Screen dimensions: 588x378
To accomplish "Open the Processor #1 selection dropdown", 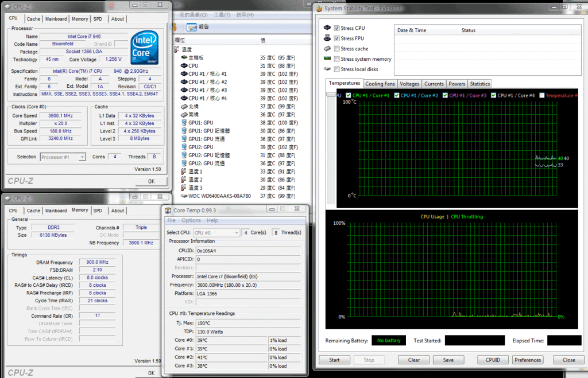I will point(63,157).
